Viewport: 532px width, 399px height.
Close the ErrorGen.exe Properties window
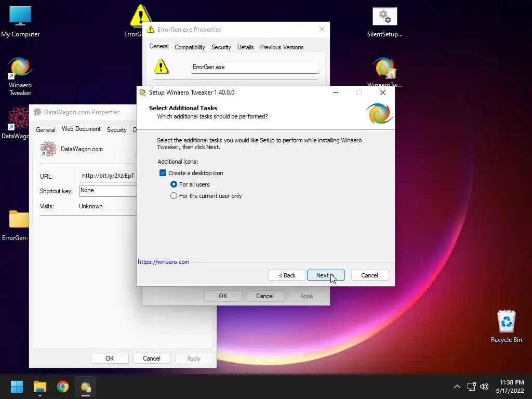tap(322, 29)
